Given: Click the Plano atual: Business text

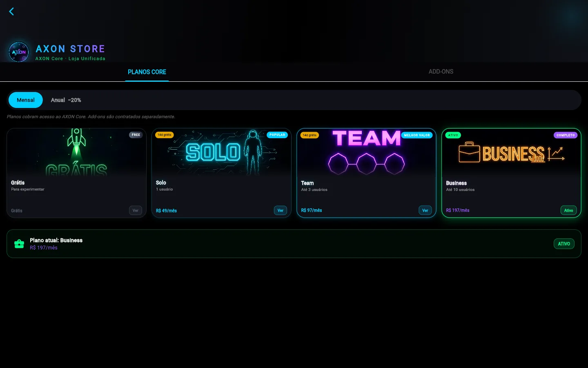Looking at the screenshot, I should pyautogui.click(x=56, y=240).
